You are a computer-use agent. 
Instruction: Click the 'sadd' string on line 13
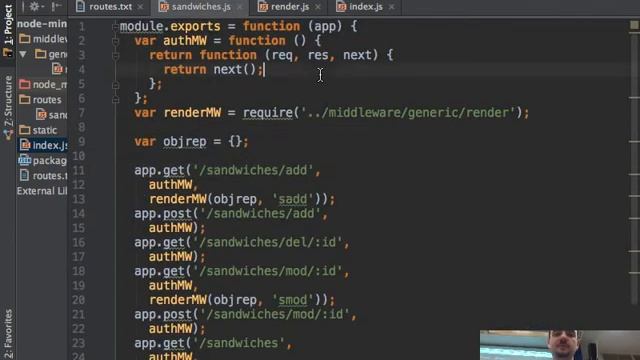293,199
